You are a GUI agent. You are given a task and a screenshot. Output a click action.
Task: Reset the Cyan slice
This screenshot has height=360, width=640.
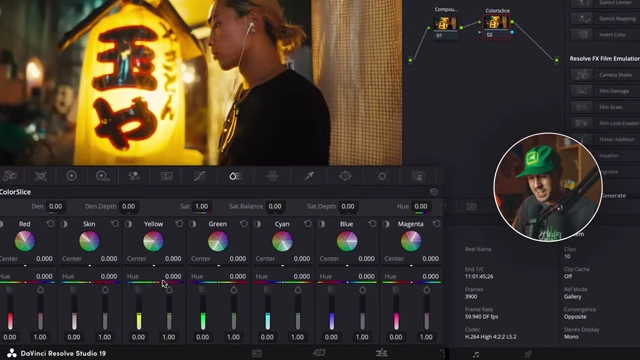(x=308, y=224)
